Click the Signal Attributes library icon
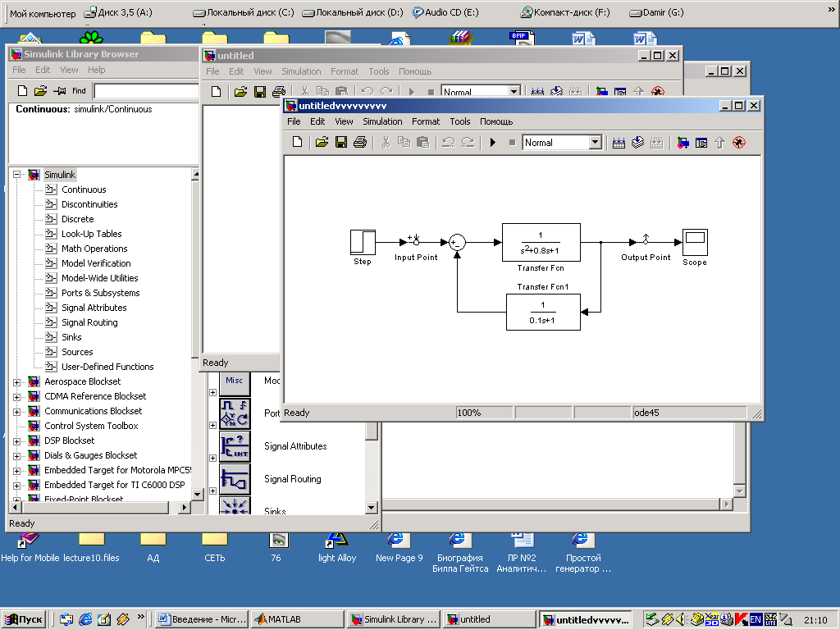840x630 pixels. pyautogui.click(x=235, y=446)
